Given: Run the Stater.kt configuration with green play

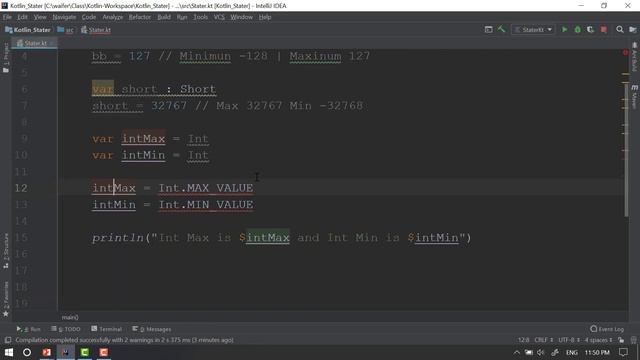Looking at the screenshot, I should (564, 30).
